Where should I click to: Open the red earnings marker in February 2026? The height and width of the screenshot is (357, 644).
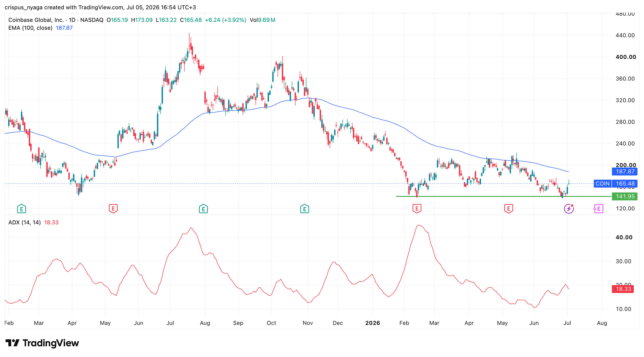click(417, 209)
